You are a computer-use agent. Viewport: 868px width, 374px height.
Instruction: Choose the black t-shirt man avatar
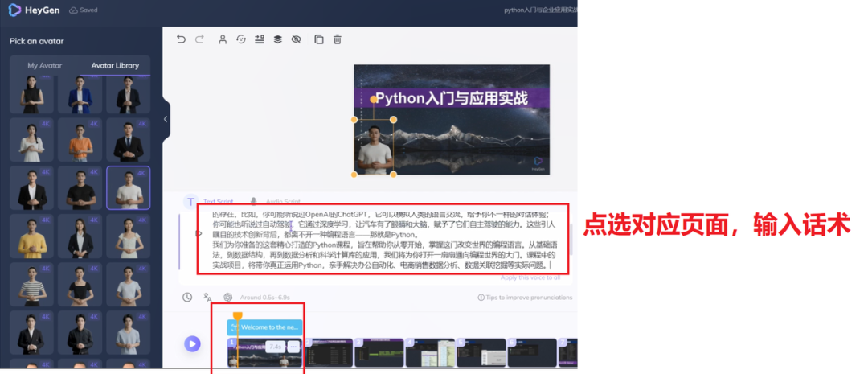[x=80, y=188]
